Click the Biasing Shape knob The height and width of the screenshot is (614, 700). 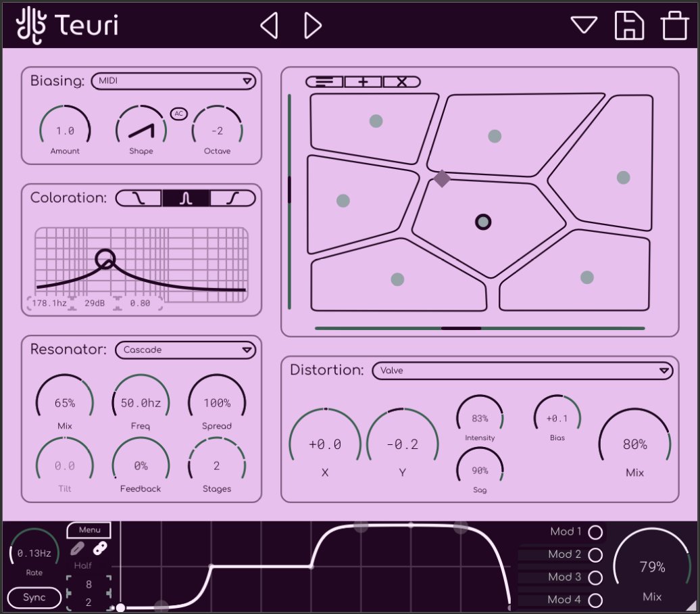click(x=141, y=126)
